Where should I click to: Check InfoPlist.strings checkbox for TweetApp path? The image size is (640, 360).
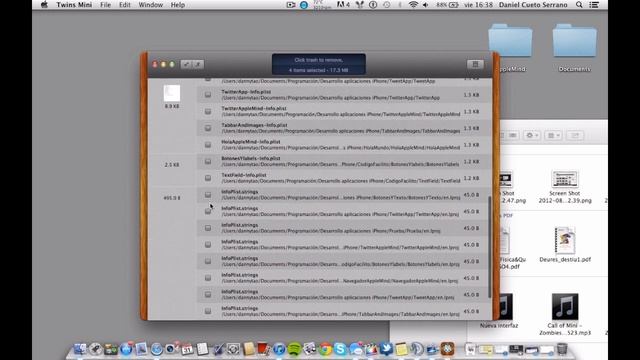(x=208, y=294)
